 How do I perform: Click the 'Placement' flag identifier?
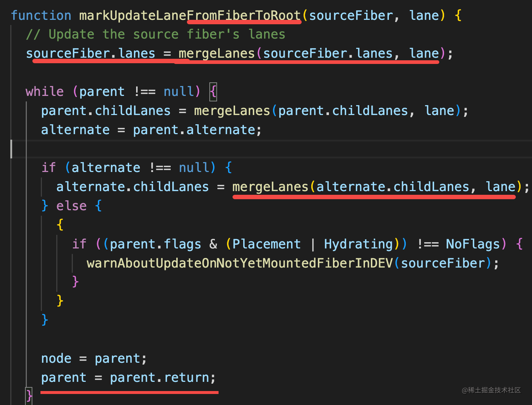pos(266,244)
